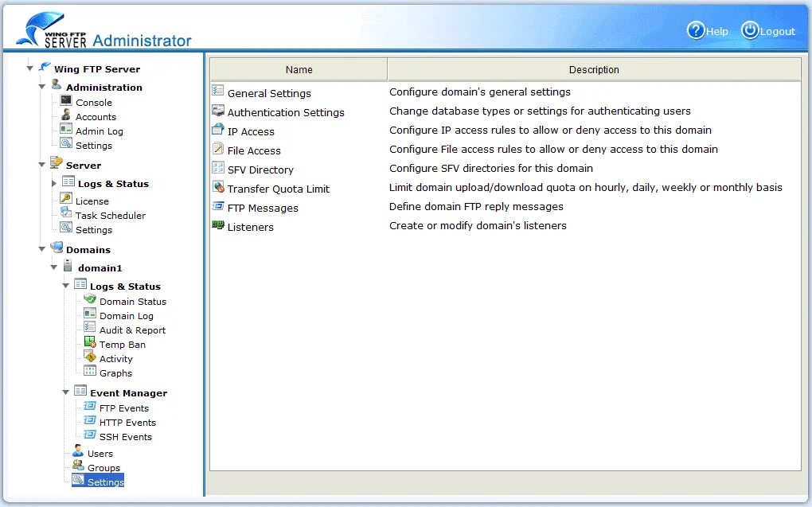812x507 pixels.
Task: Open the Help link
Action: [x=716, y=32]
